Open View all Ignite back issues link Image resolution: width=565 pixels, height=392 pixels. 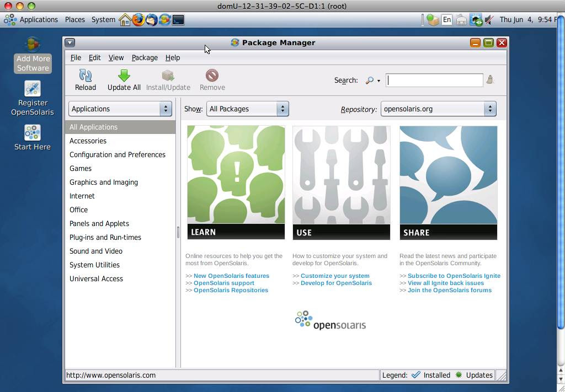coord(446,283)
